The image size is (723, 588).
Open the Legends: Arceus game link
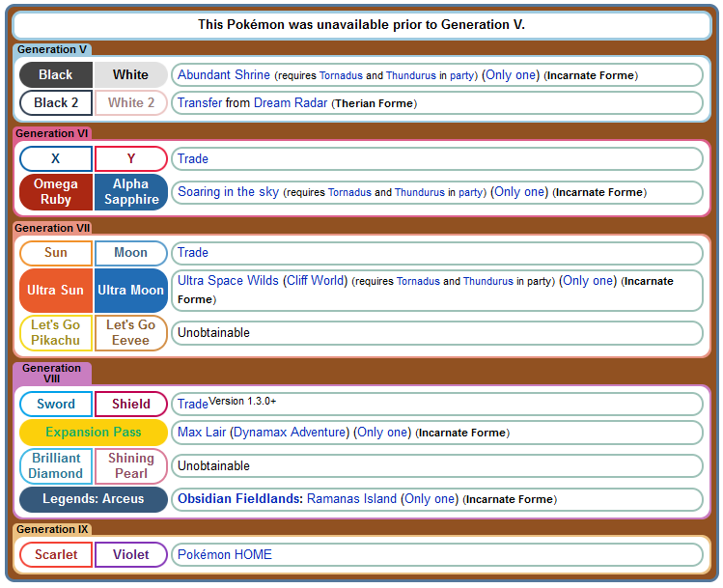93,499
